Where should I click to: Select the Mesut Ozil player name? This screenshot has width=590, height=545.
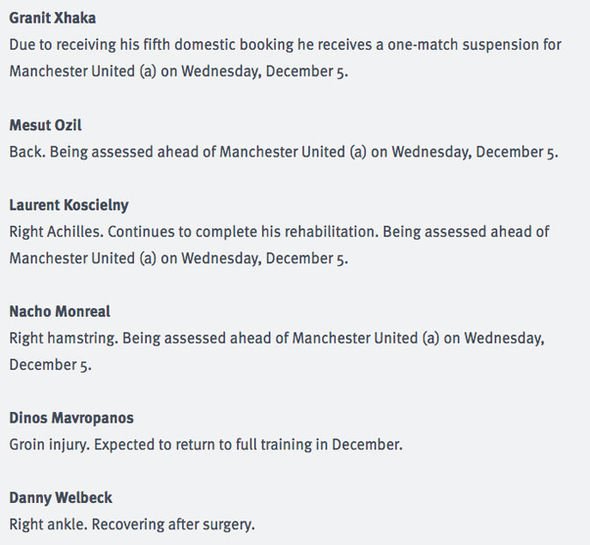[x=46, y=125]
